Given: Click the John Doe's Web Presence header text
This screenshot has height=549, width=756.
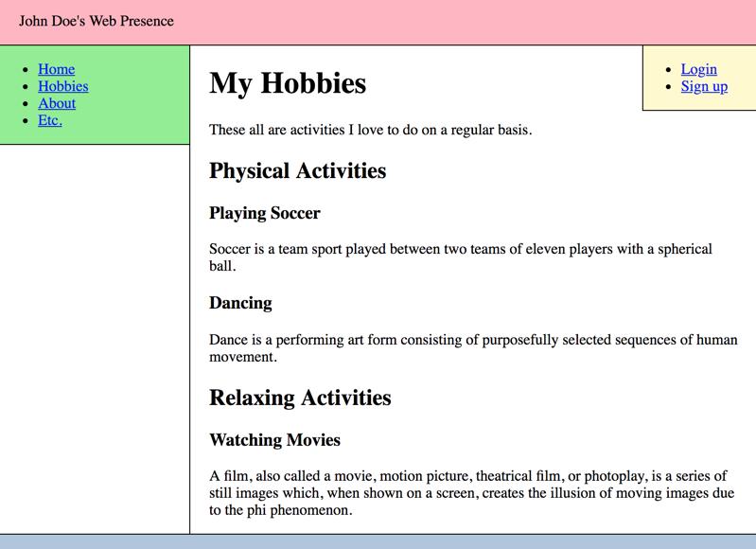Looking at the screenshot, I should click(97, 21).
